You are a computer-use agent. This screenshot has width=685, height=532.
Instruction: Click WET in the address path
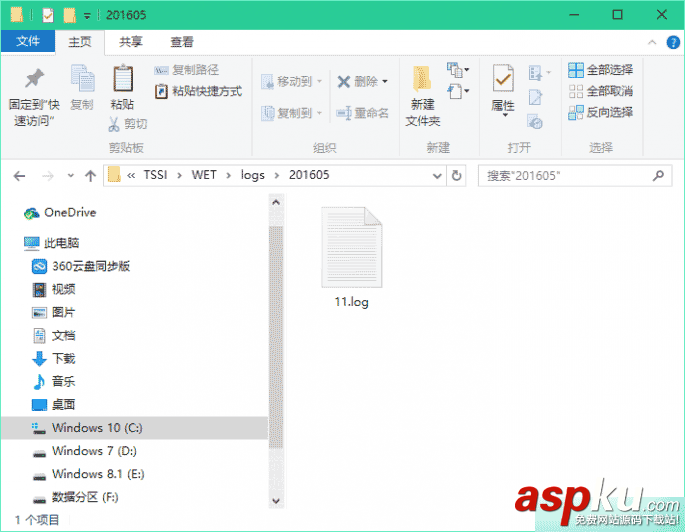click(204, 175)
